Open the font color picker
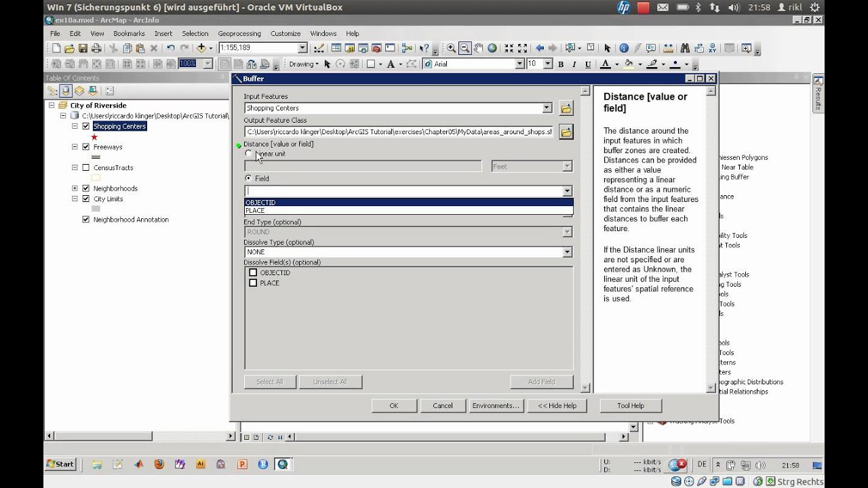 pyautogui.click(x=606, y=64)
